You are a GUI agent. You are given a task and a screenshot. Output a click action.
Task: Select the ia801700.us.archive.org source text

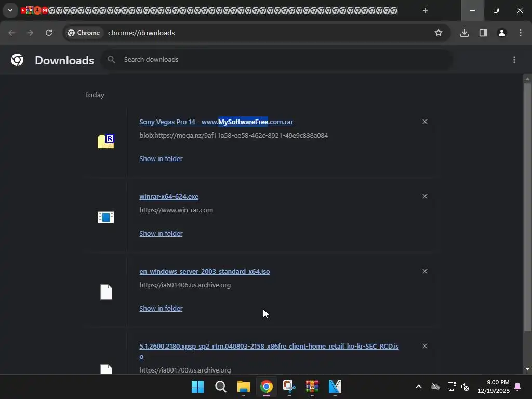click(x=185, y=370)
